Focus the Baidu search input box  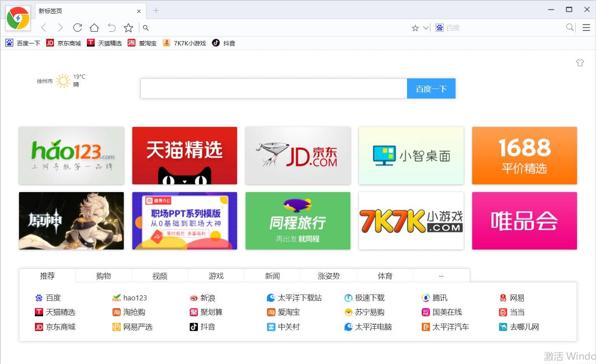(274, 88)
